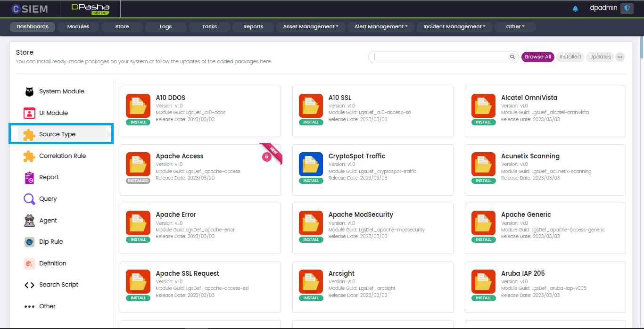
Task: Click the search magnifier icon
Action: pos(512,57)
